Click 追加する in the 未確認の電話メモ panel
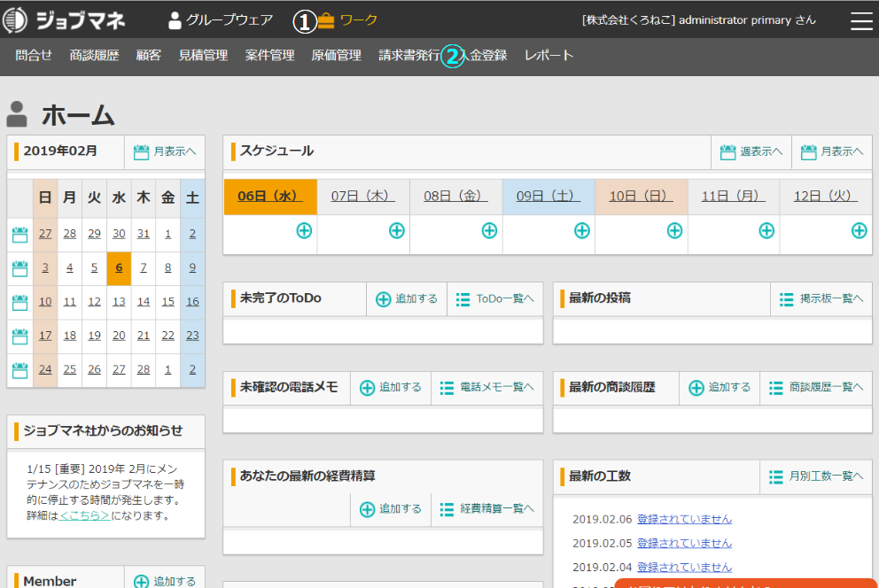The image size is (879, 588). (x=391, y=388)
